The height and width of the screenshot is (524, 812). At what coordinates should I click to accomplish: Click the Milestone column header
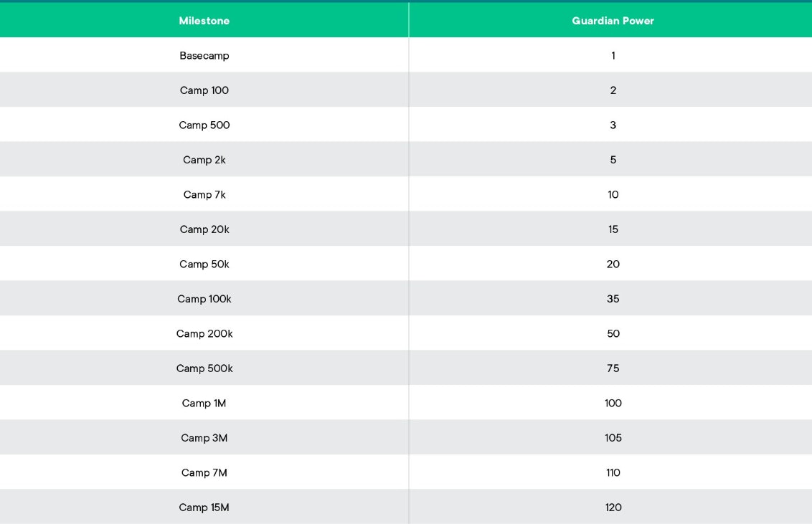click(x=204, y=21)
